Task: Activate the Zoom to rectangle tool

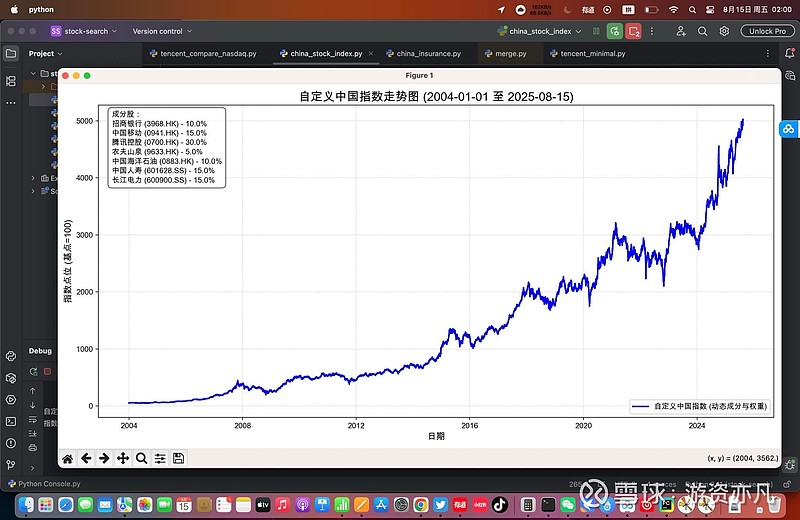Action: [141, 458]
